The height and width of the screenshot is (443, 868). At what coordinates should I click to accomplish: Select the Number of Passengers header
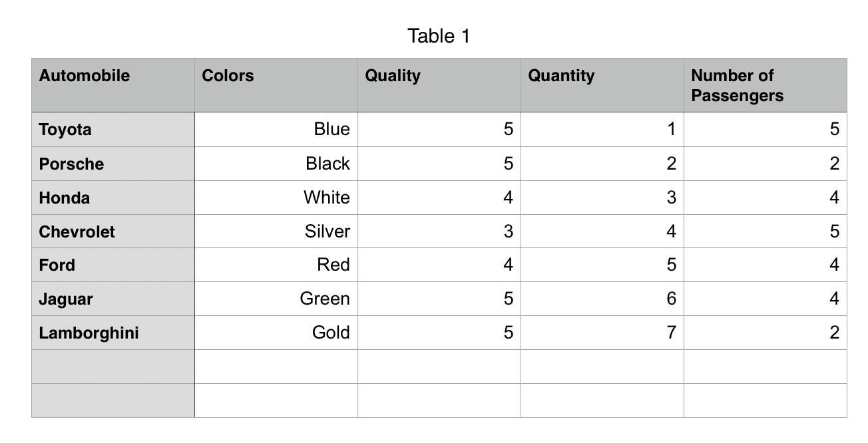pyautogui.click(x=765, y=85)
